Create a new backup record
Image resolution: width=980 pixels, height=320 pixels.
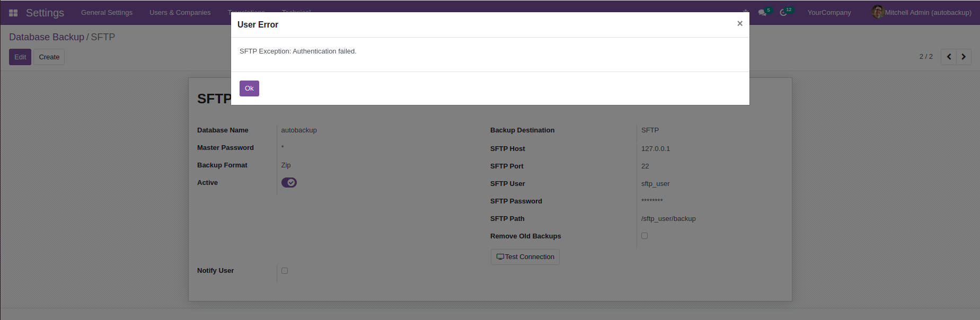coord(49,57)
